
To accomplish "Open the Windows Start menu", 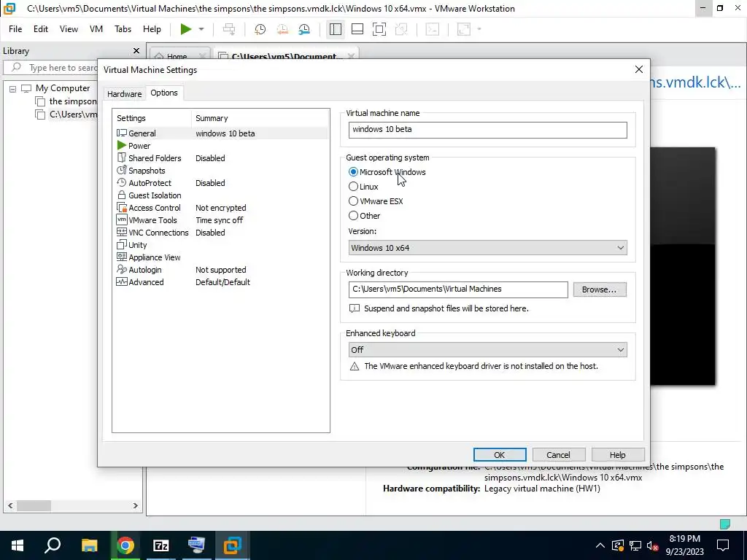I will 18,545.
